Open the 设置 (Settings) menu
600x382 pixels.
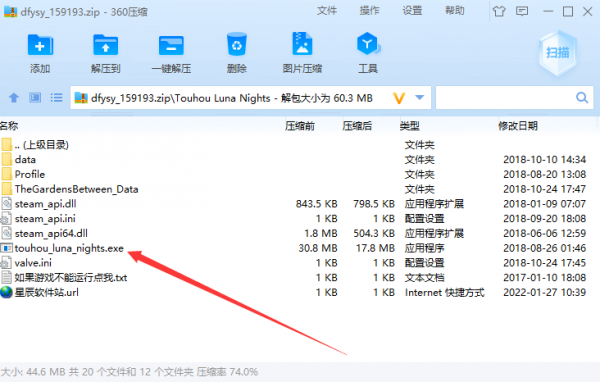click(412, 11)
